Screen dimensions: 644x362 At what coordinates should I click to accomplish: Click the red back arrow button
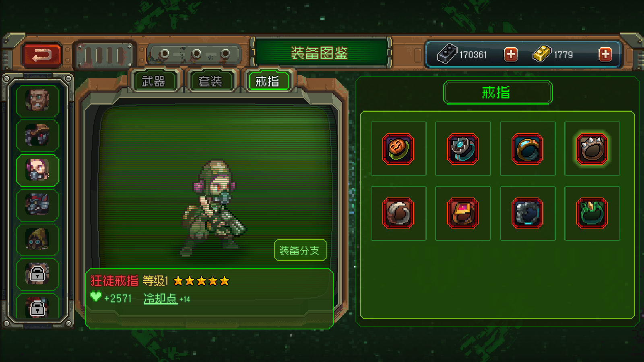pos(42,55)
